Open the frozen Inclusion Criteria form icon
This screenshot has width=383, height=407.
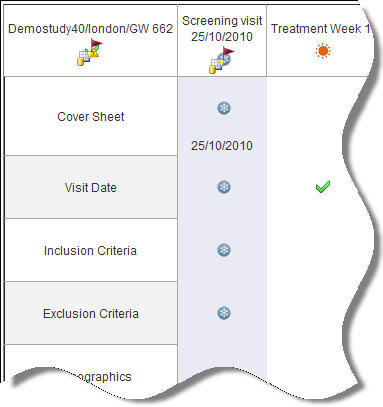pos(224,250)
